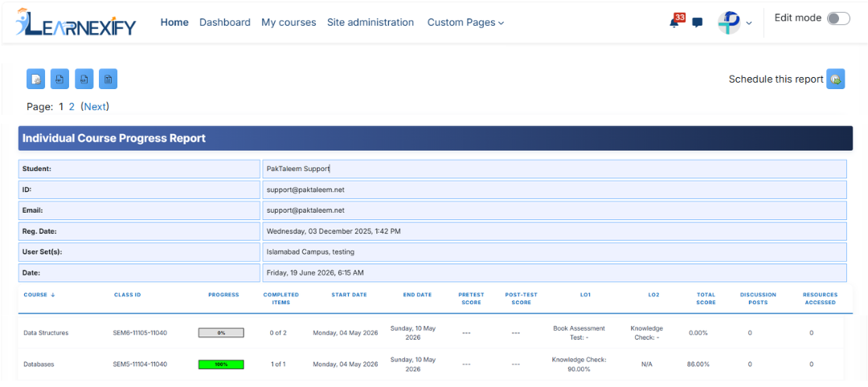The image size is (868, 387).
Task: Click the text-file export icon
Action: tap(108, 79)
